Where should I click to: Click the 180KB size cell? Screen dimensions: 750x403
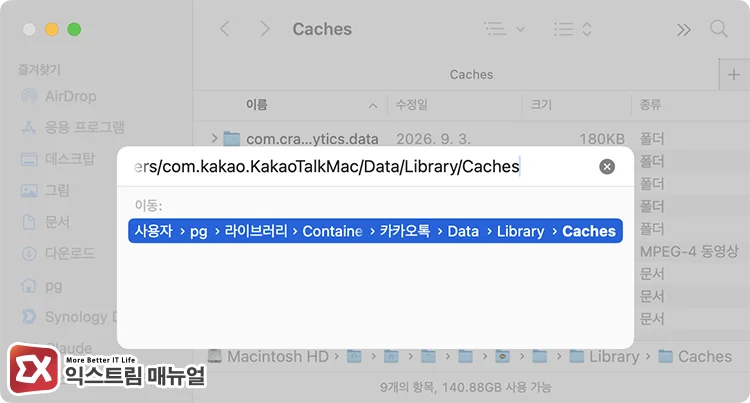tap(602, 139)
